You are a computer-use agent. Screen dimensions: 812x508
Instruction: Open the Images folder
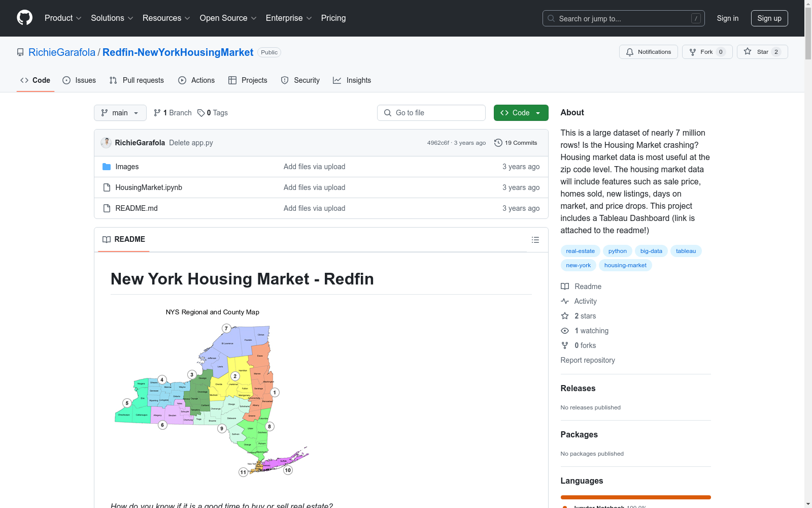127,167
